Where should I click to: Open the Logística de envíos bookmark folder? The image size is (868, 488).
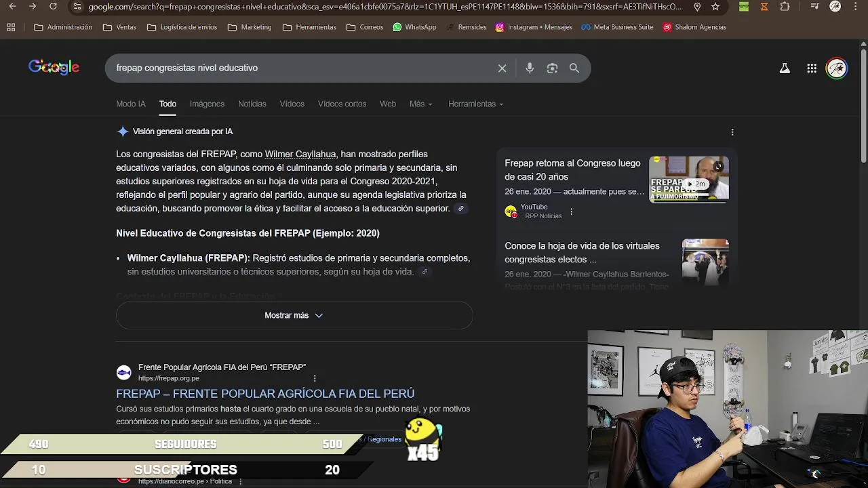pos(182,27)
